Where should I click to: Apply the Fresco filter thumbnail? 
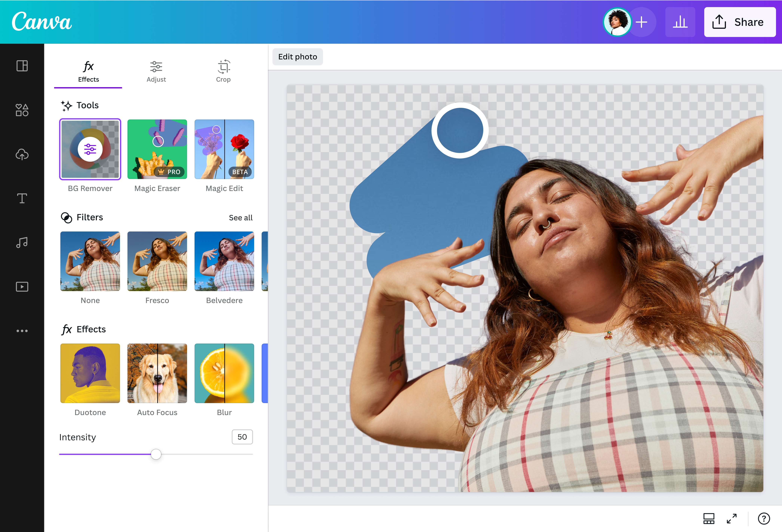click(157, 261)
